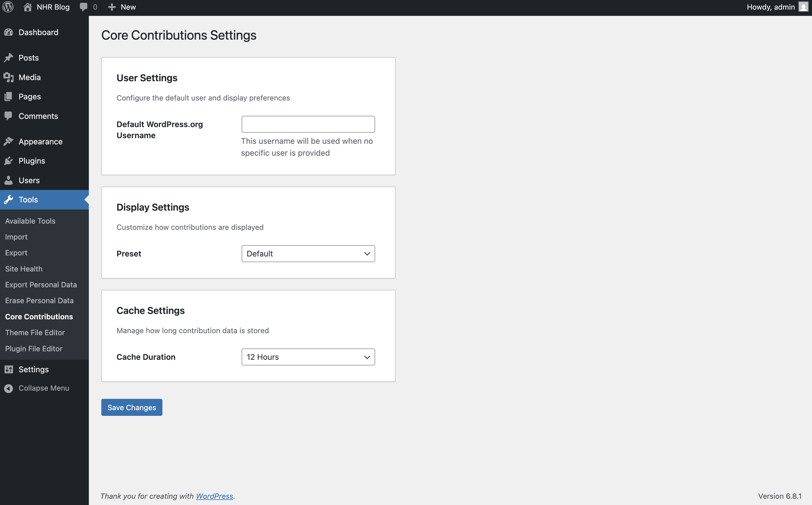Click the Default WordPress.org Username label

160,130
